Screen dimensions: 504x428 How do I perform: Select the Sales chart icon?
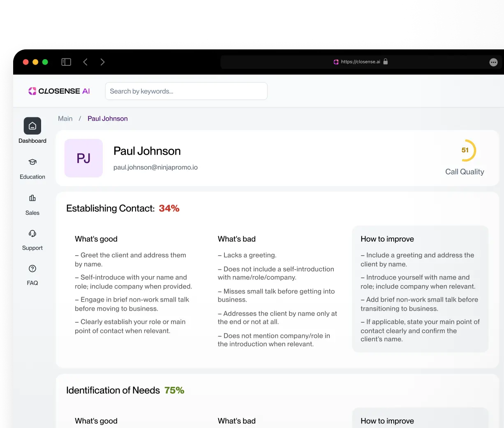32,198
